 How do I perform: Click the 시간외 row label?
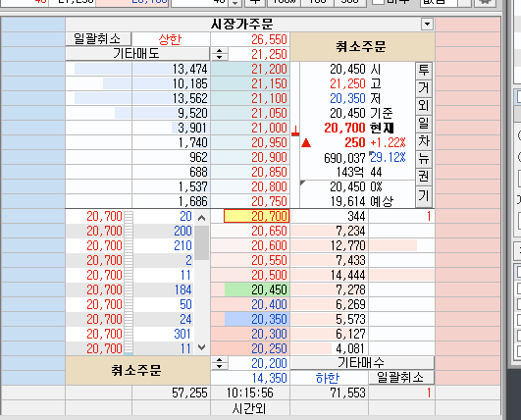(249, 408)
